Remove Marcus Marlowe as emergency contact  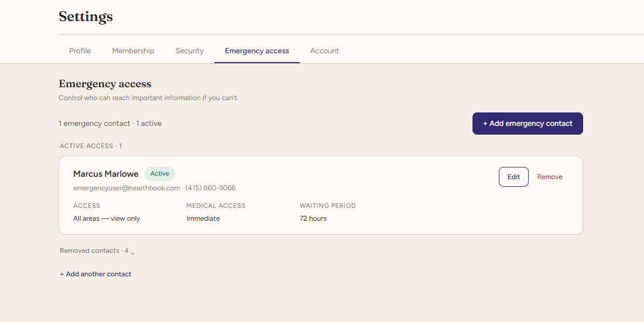pyautogui.click(x=550, y=177)
